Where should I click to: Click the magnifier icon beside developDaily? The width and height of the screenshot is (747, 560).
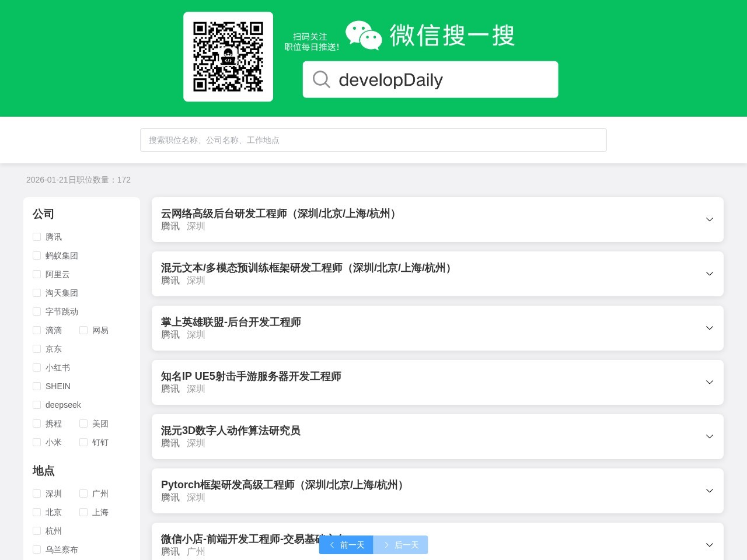(322, 79)
